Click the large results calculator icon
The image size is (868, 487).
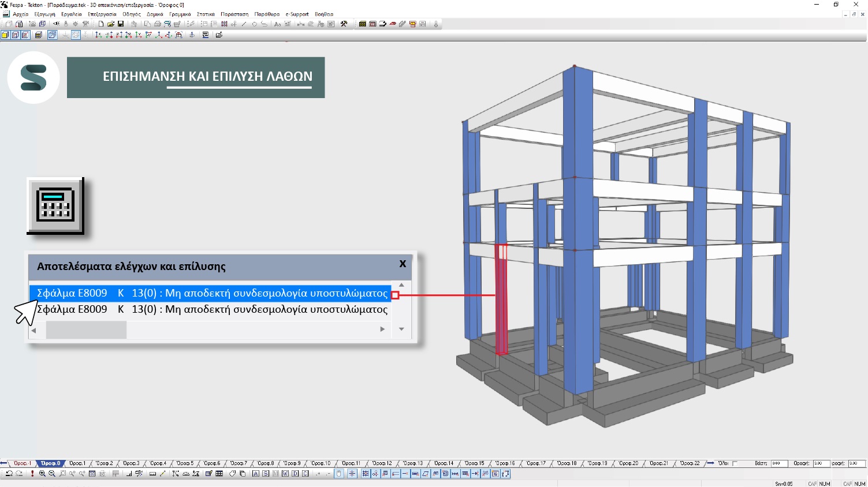click(55, 205)
